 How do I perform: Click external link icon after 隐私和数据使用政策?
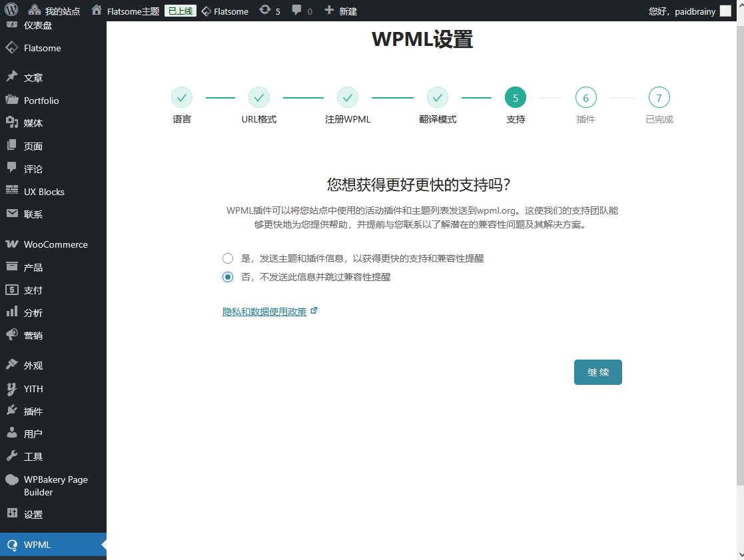314,310
